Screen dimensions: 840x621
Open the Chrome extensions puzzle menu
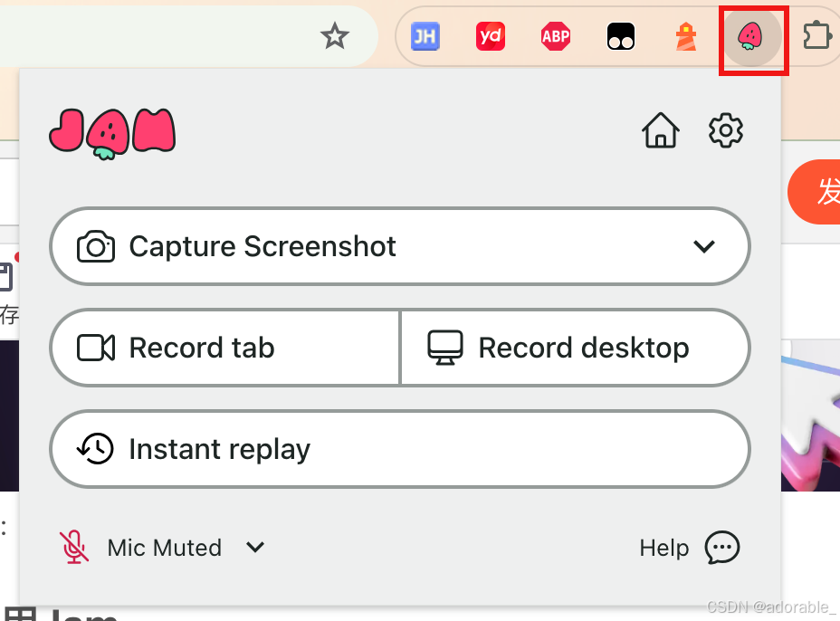[817, 37]
